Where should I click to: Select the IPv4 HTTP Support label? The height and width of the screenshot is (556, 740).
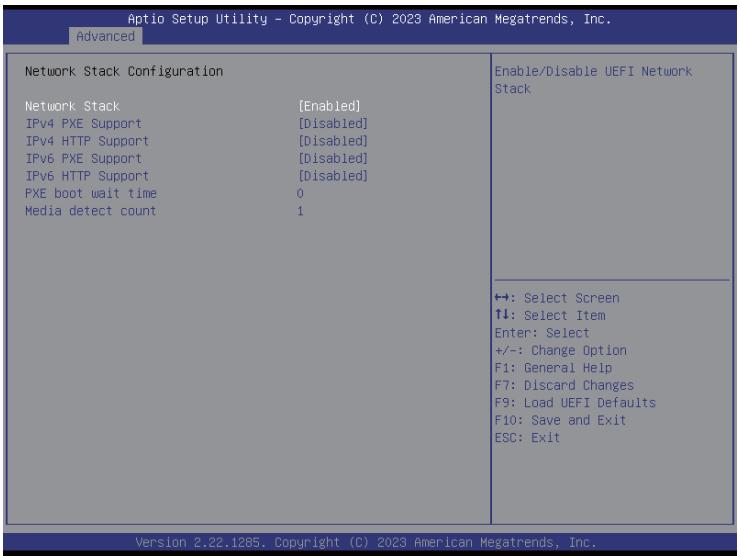point(87,141)
